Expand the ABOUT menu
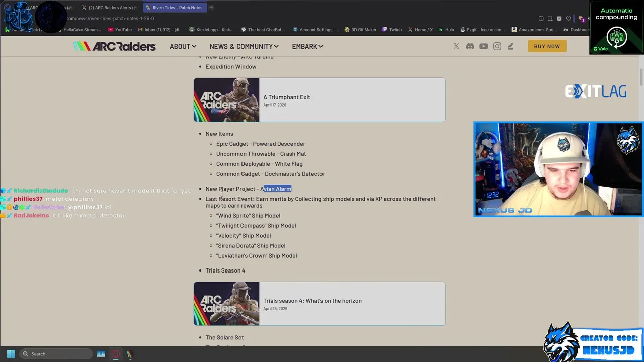 point(183,46)
